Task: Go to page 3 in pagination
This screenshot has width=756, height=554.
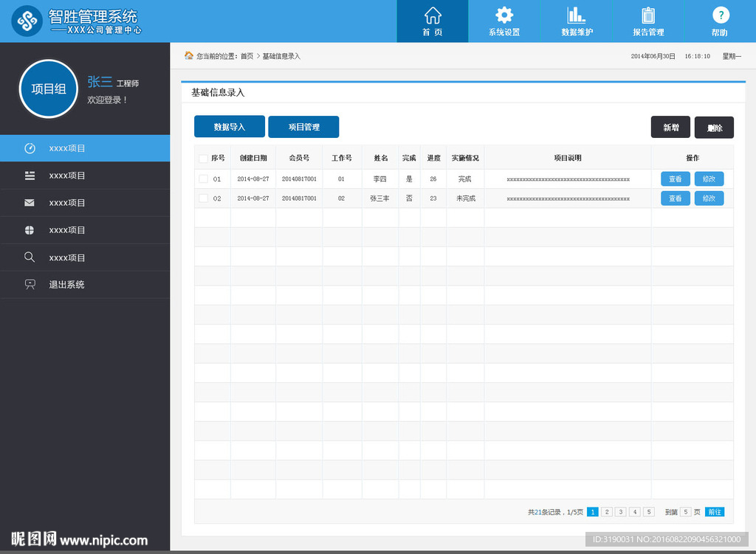Action: (x=621, y=512)
